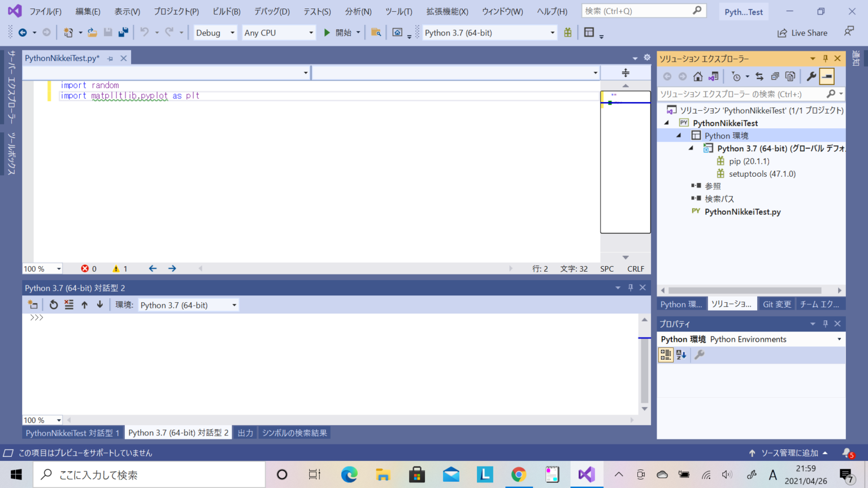Toggle Preview Selected Items in Solution Explorer
Viewport: 868px width, 488px height.
[x=827, y=76]
